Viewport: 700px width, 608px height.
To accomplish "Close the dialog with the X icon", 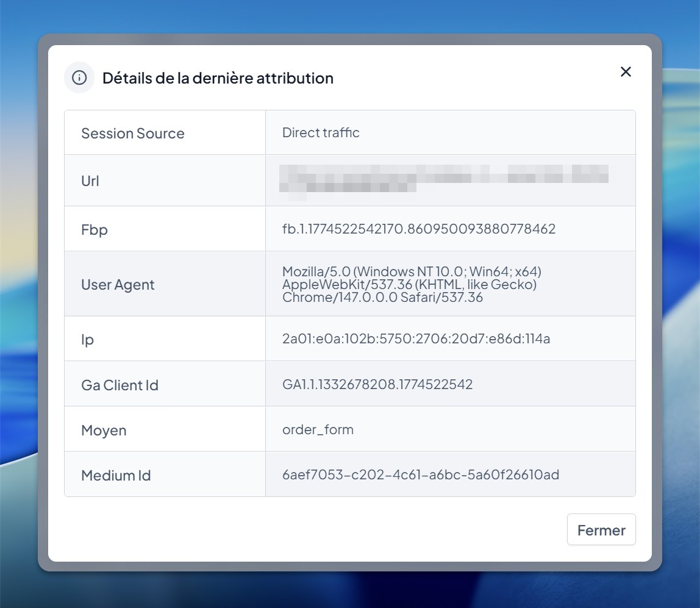I will [626, 72].
